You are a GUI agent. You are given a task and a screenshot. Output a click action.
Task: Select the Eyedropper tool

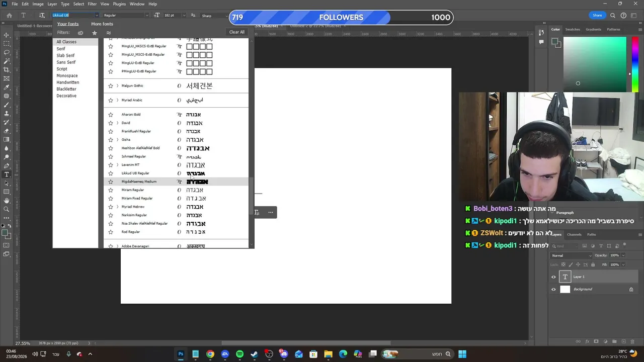coord(7,87)
